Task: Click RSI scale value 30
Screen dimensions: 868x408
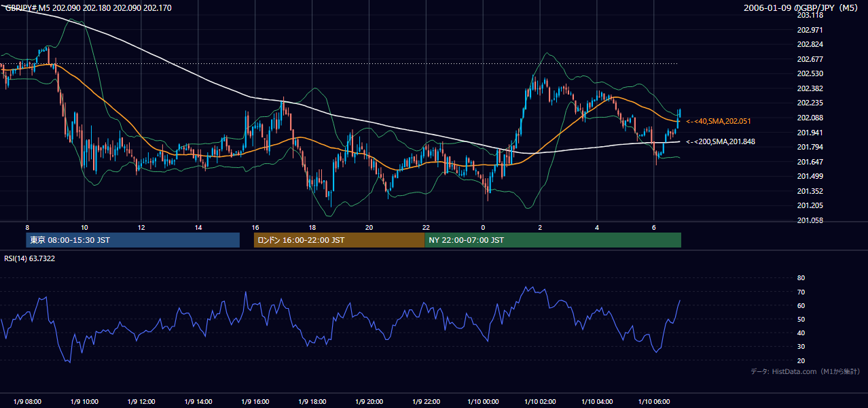Action: [801, 347]
